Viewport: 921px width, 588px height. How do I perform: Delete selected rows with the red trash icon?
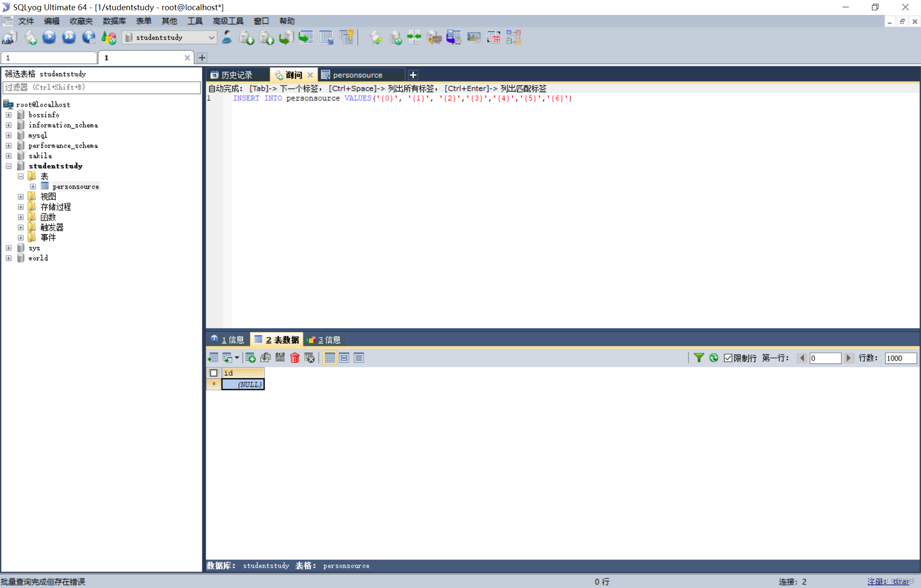click(295, 358)
